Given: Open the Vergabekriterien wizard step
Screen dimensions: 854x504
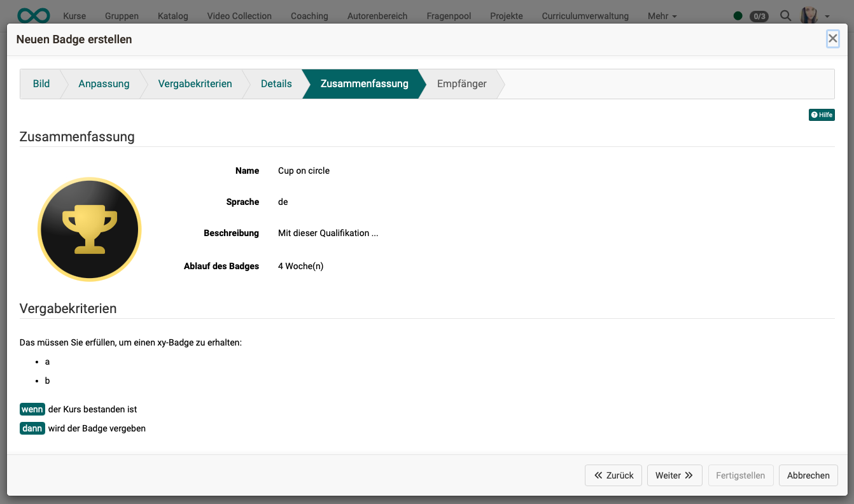Looking at the screenshot, I should pos(195,84).
